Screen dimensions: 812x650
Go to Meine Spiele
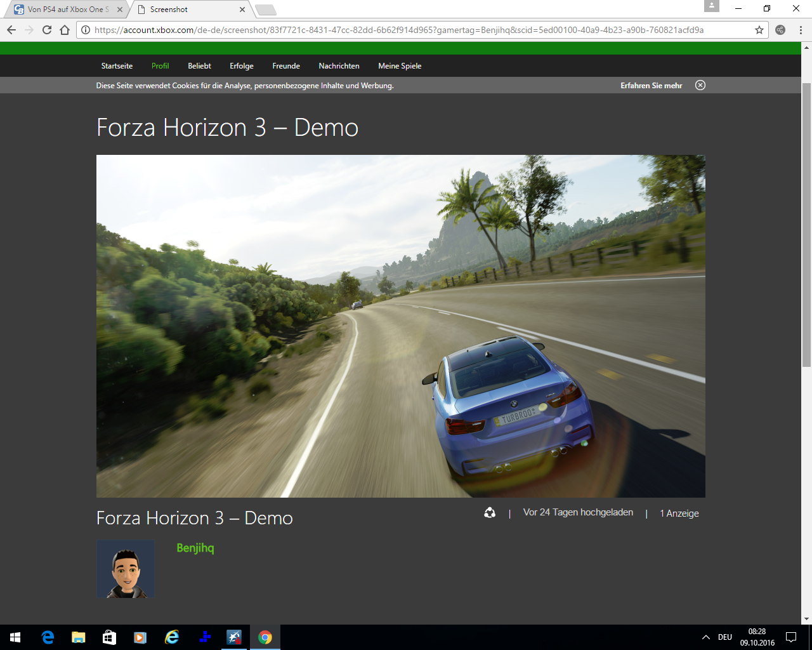400,66
